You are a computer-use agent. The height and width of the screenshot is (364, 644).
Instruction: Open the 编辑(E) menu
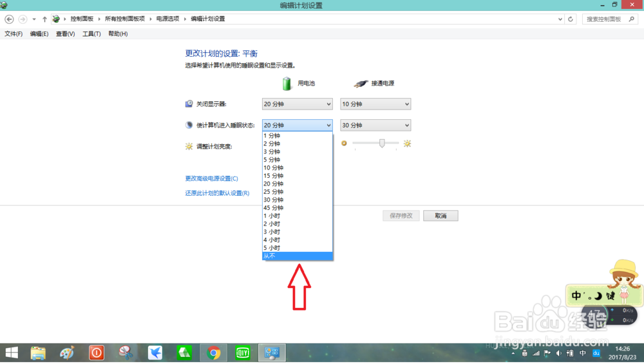[x=39, y=34]
